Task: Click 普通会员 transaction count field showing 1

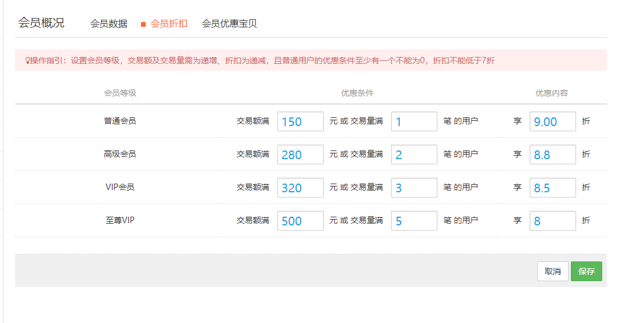Action: pos(414,121)
